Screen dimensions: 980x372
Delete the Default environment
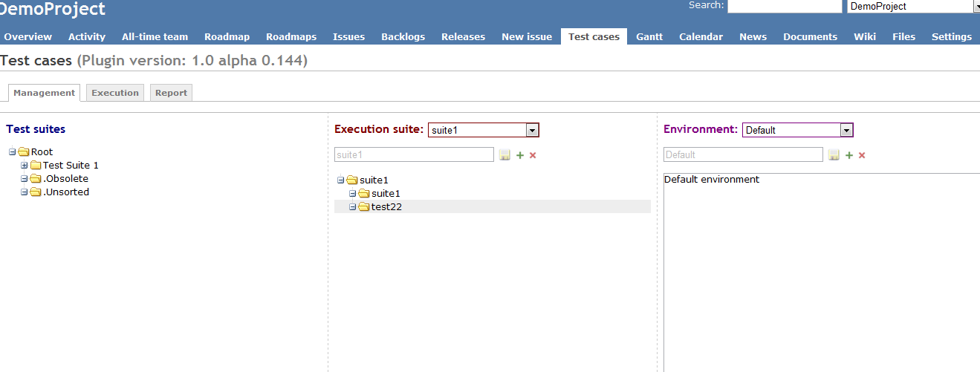[862, 155]
